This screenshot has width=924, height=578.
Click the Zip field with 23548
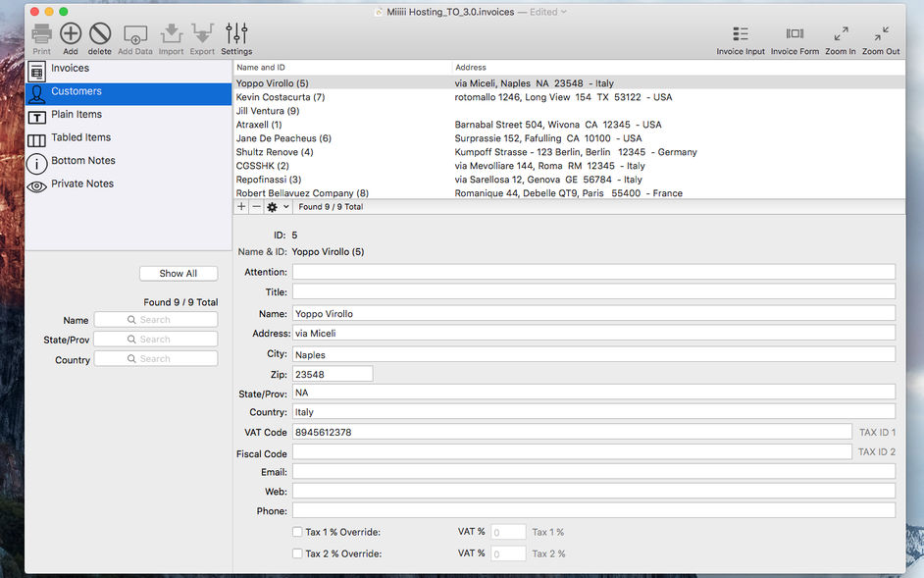333,374
